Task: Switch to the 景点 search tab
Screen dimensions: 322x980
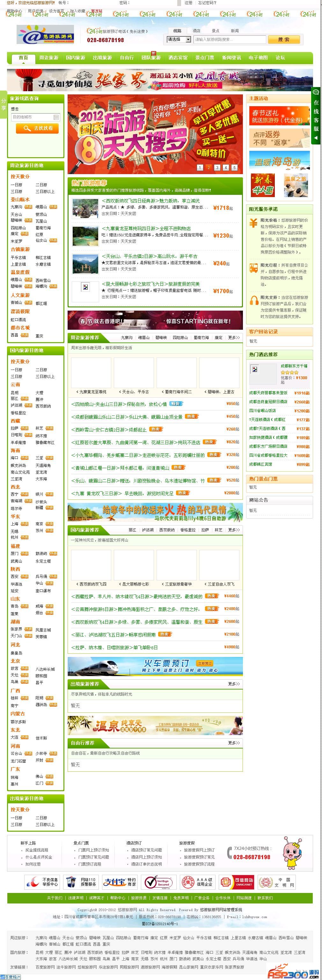Action: 216,31
